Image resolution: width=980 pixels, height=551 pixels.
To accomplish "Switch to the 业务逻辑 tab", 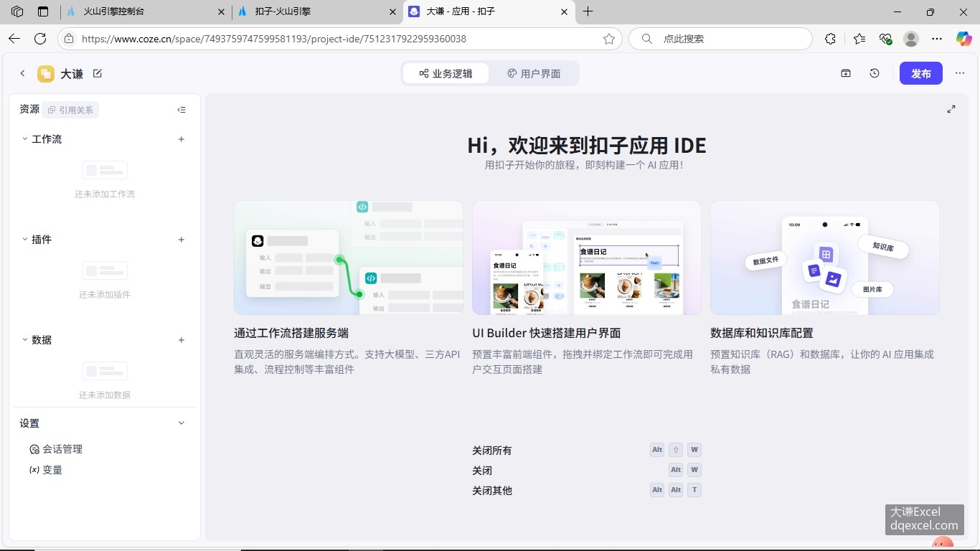I will pyautogui.click(x=446, y=73).
